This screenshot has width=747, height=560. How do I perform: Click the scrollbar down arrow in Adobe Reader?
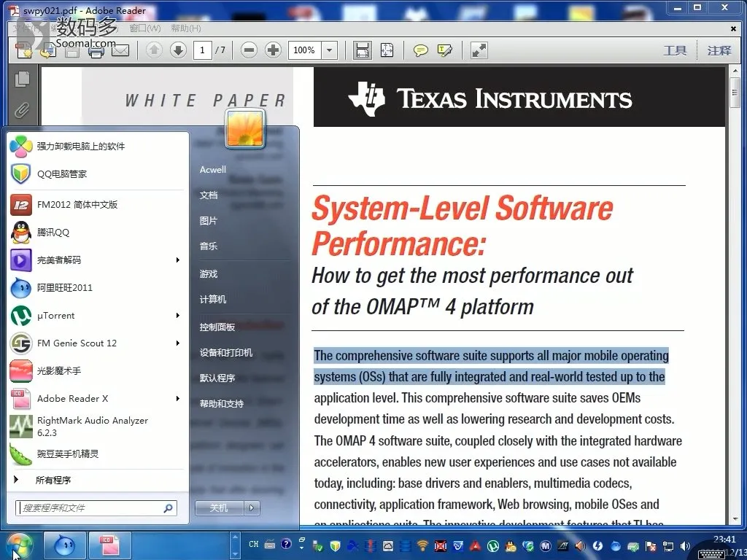click(735, 518)
